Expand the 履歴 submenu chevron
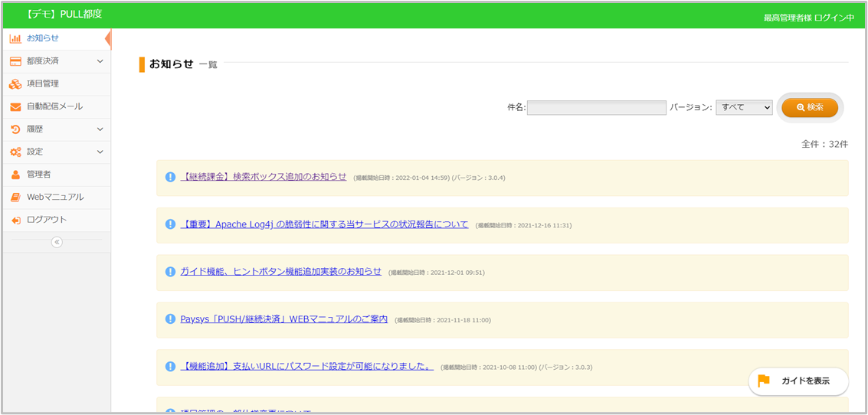This screenshot has height=415, width=868. point(100,129)
